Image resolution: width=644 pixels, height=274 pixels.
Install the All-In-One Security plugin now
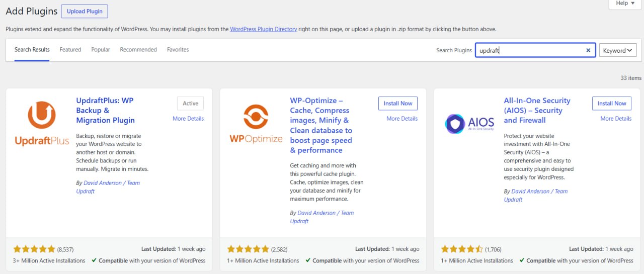(612, 104)
